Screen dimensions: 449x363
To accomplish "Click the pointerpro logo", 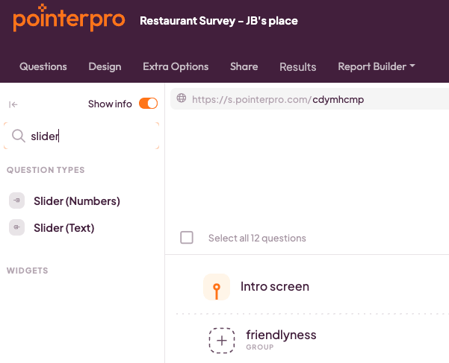I will [69, 18].
